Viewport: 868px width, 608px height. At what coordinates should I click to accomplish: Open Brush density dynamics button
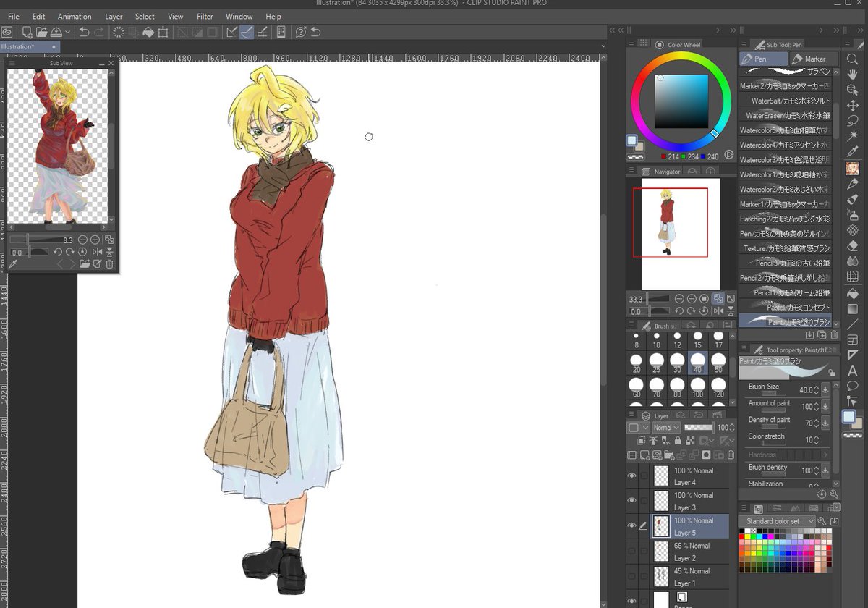click(826, 470)
